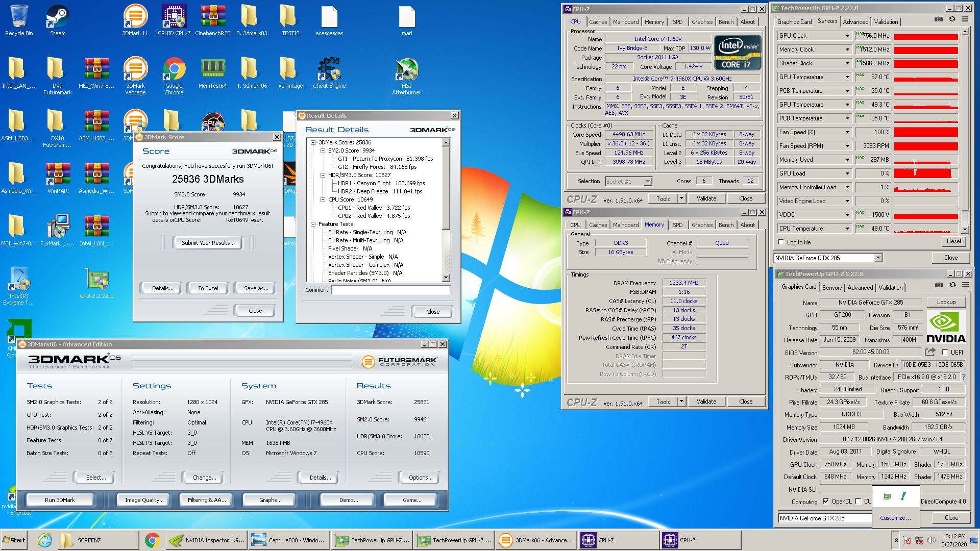
Task: Click the Reset button in GPU-Z Sensors
Action: click(x=953, y=241)
